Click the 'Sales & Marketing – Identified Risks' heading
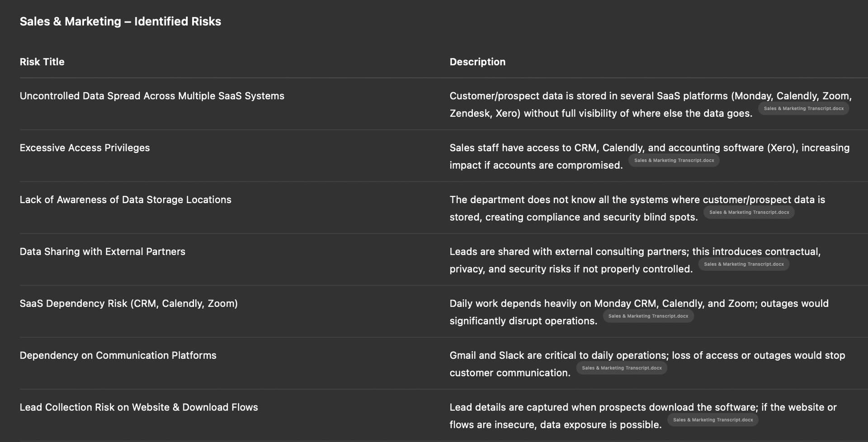The image size is (868, 442). (120, 22)
